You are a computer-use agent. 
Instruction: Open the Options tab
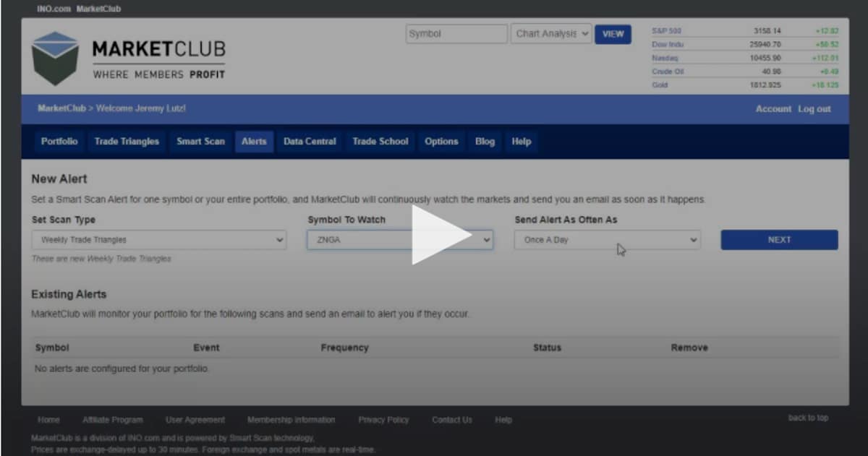(441, 142)
